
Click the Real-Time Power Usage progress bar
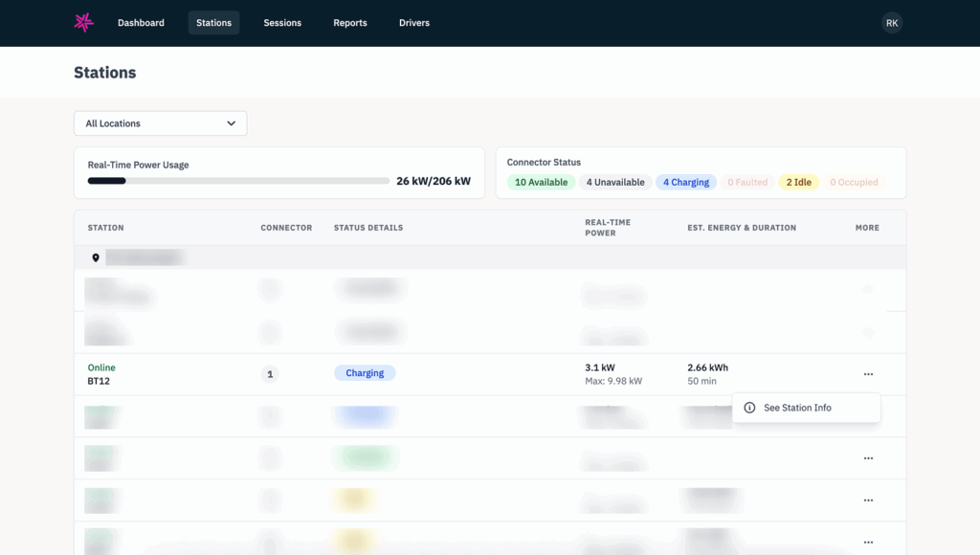239,181
